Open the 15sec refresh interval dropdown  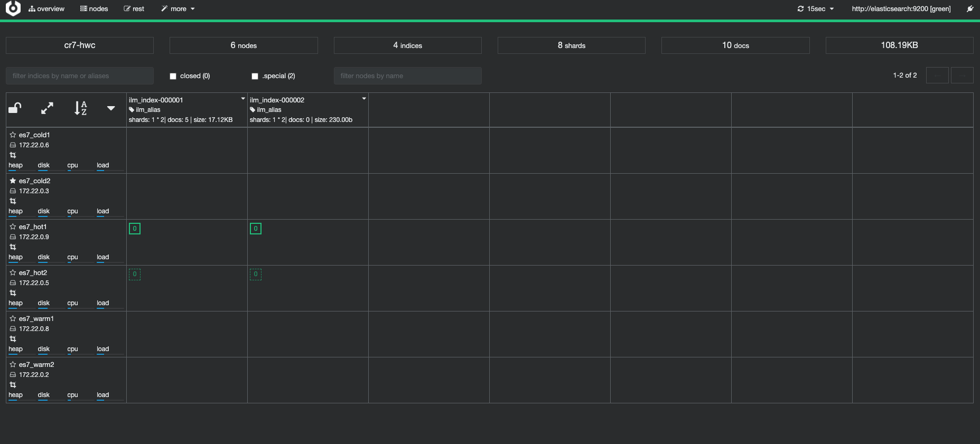pyautogui.click(x=816, y=9)
